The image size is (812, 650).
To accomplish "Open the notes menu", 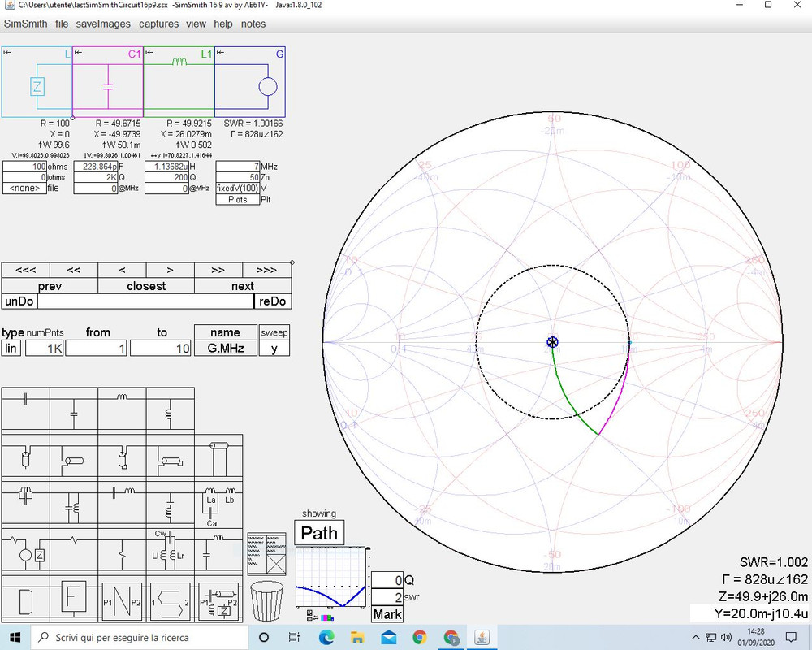I will [x=253, y=24].
